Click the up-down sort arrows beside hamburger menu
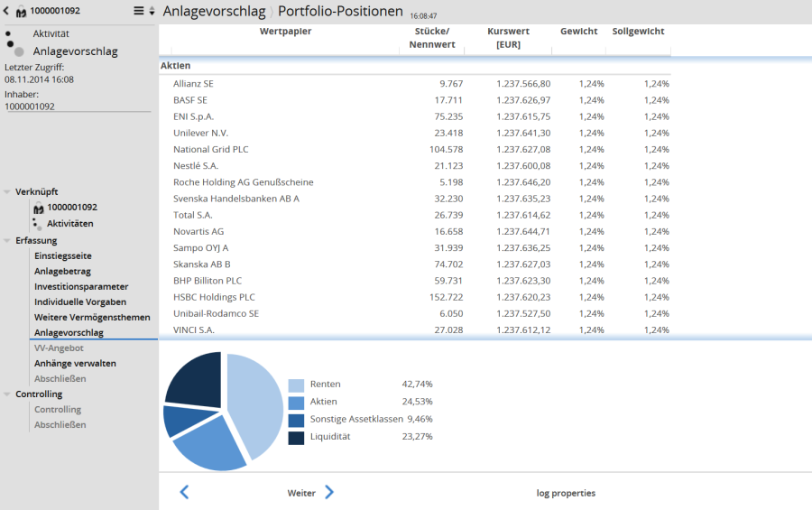The height and width of the screenshot is (510, 812). 152,11
